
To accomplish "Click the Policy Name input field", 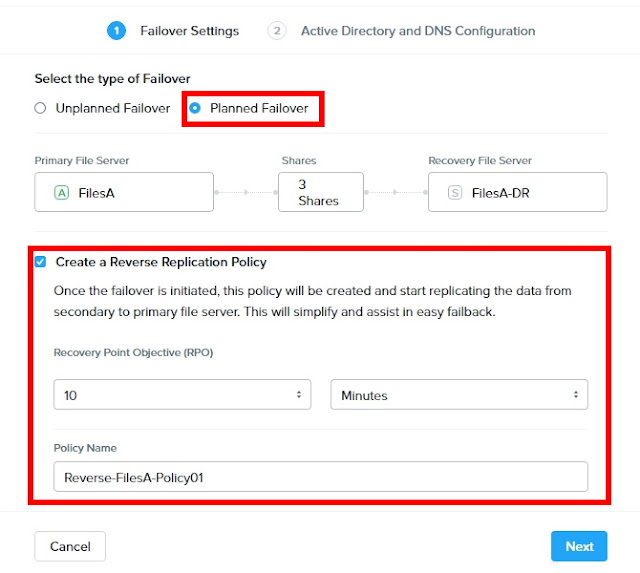I will 320,477.
